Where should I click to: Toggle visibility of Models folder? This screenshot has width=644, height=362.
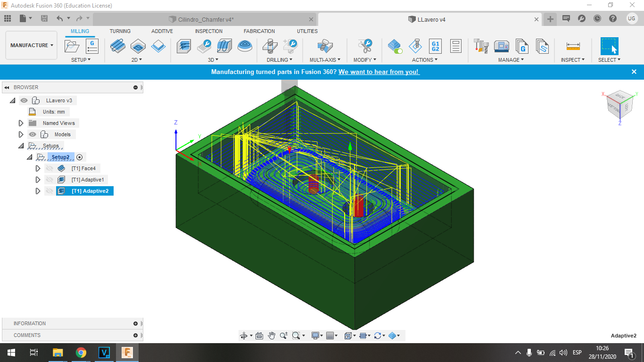[x=33, y=134]
